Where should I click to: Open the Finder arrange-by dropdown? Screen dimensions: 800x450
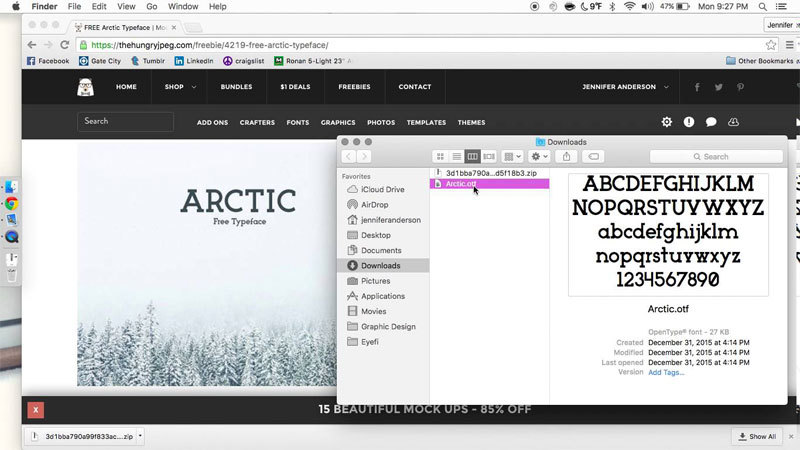(x=512, y=157)
